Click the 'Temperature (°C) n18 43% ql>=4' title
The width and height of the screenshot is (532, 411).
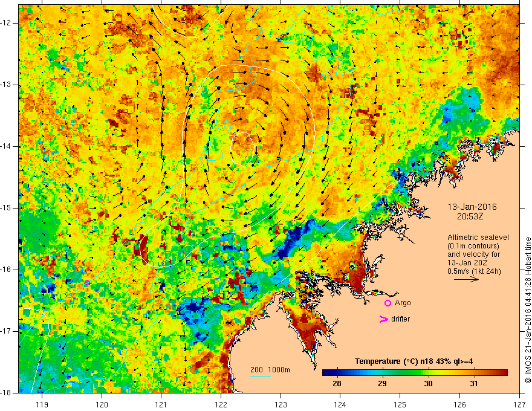point(414,361)
